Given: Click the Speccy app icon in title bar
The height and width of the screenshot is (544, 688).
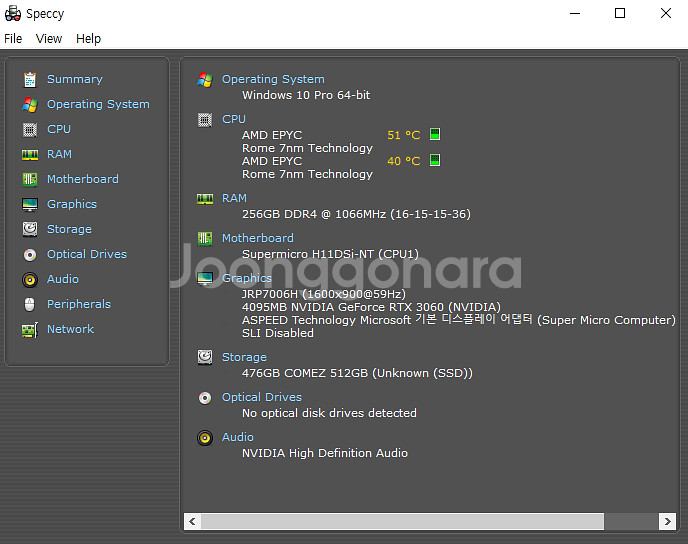Looking at the screenshot, I should point(13,14).
